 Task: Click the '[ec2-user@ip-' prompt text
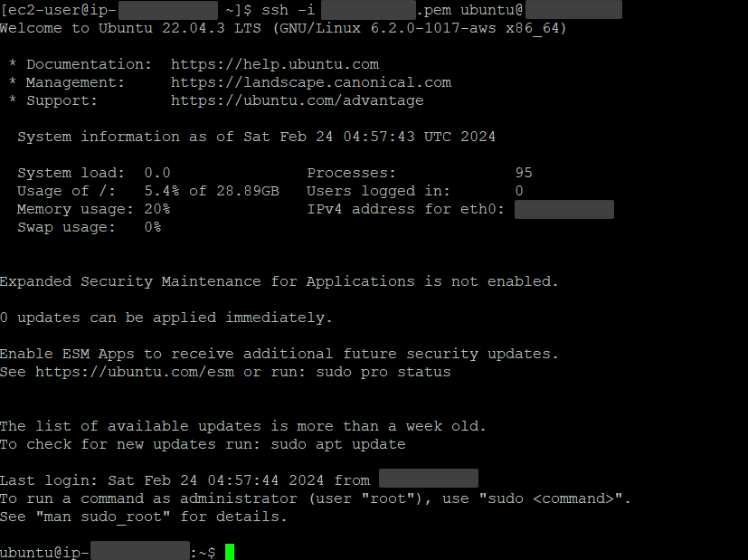(59, 10)
